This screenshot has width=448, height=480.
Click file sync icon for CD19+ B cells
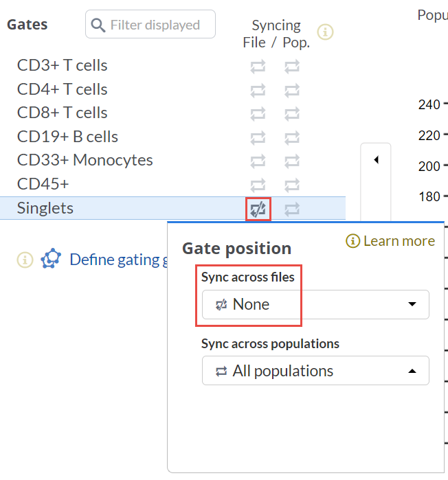coord(258,137)
